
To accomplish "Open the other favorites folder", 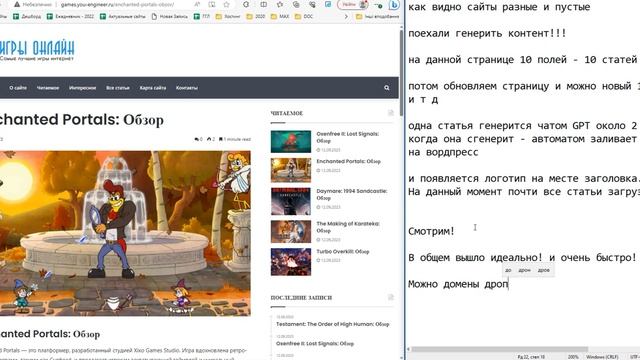I will [x=378, y=17].
